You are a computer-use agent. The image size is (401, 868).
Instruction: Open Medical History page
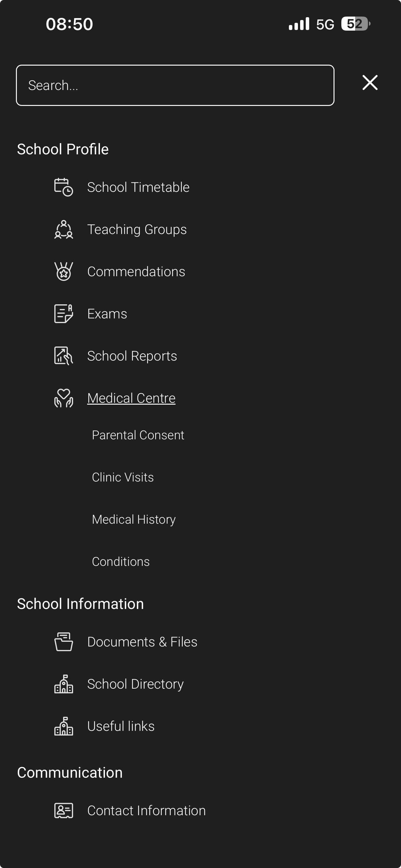point(134,519)
